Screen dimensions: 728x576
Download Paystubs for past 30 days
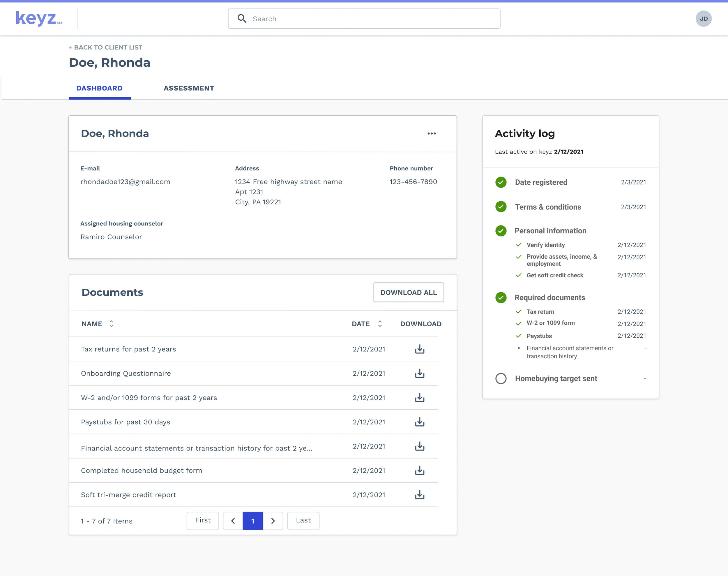tap(420, 422)
